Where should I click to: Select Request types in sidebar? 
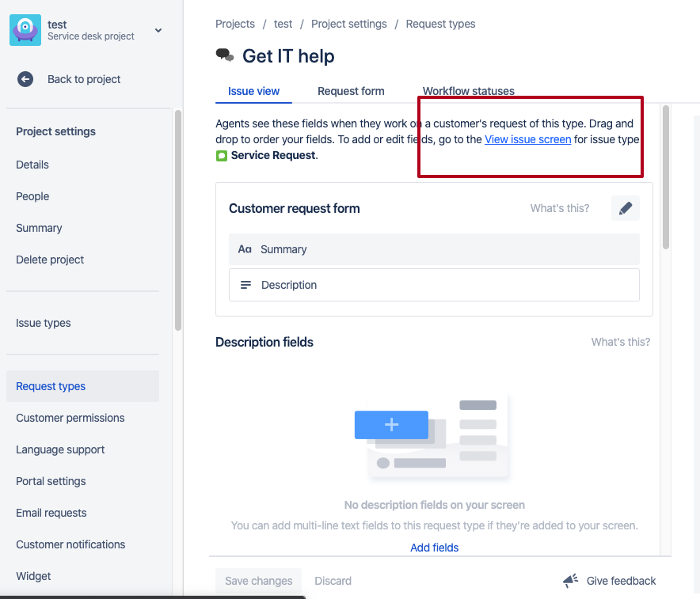pyautogui.click(x=82, y=386)
